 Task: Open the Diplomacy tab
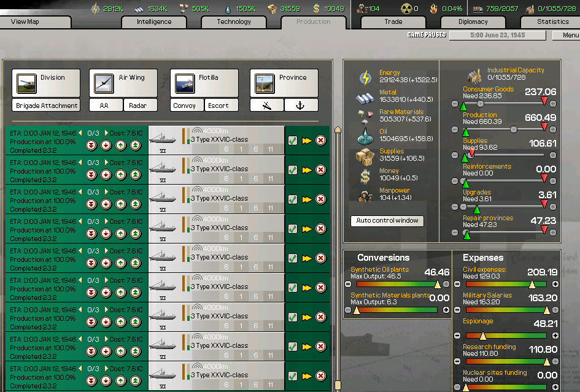click(473, 22)
